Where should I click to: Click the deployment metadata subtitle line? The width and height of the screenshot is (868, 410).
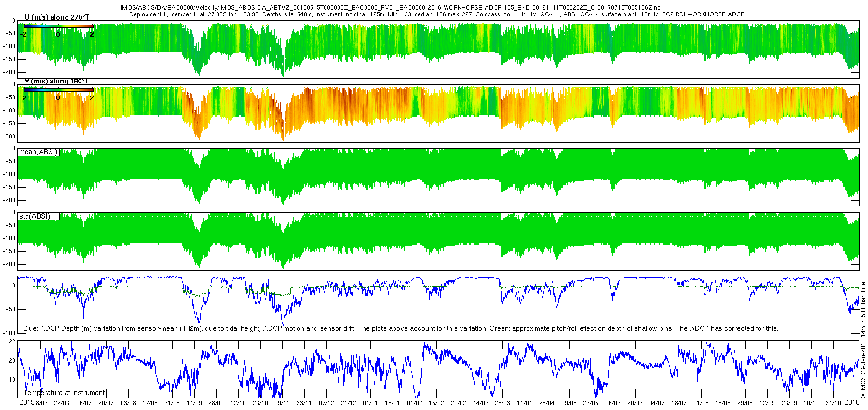[x=436, y=14]
